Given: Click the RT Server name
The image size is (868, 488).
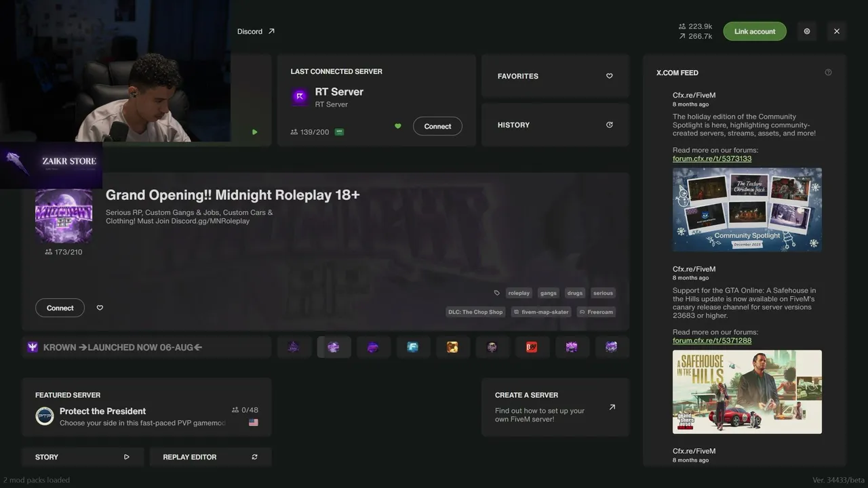Looking at the screenshot, I should pyautogui.click(x=339, y=91).
